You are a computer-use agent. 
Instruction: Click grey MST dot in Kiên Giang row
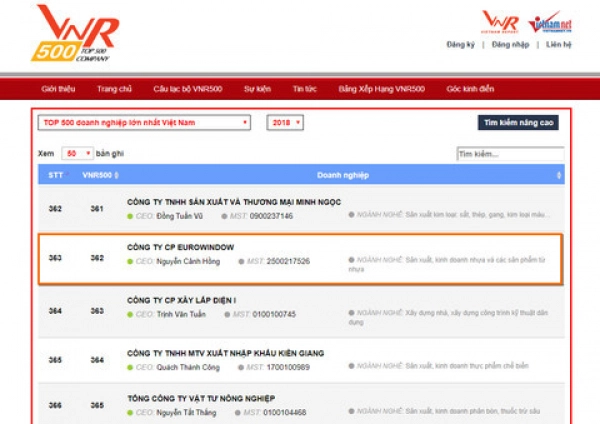241,367
